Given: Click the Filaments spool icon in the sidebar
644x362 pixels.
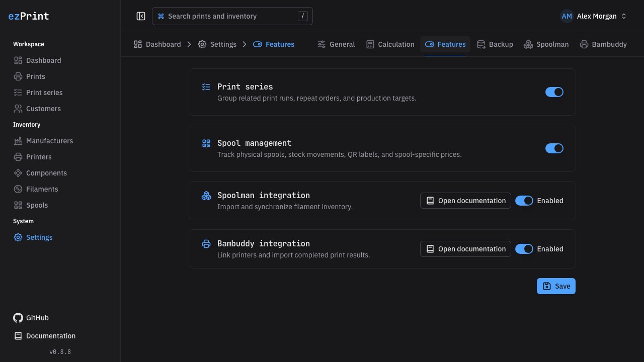Looking at the screenshot, I should (x=18, y=189).
